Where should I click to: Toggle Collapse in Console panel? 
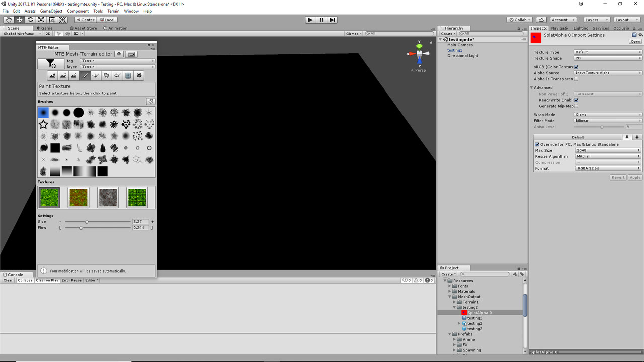tap(25, 280)
